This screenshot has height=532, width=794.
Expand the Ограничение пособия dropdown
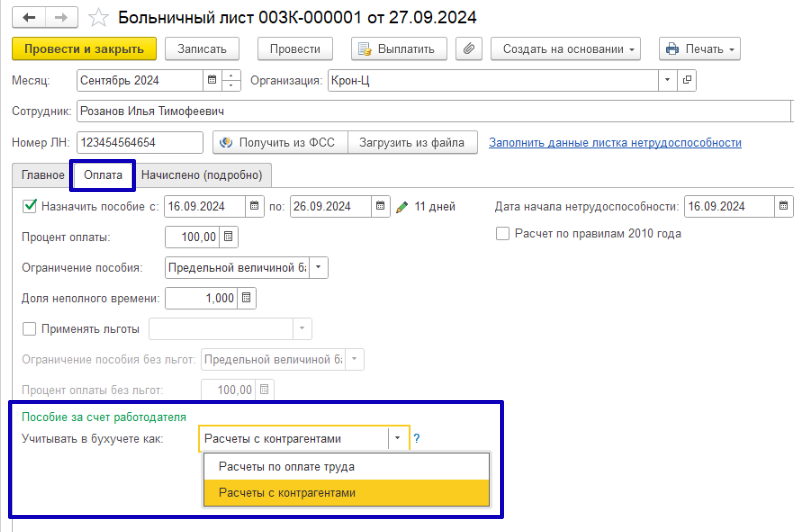point(318,268)
